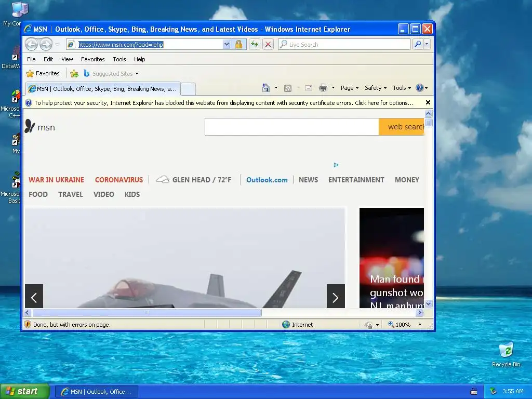Click the Live Search input box
Viewport: 532px width, 399px height.
pos(344,45)
